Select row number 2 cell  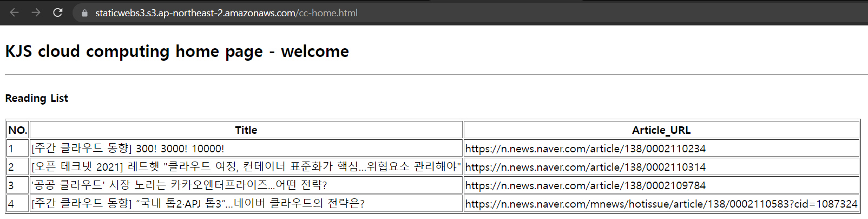tap(18, 167)
